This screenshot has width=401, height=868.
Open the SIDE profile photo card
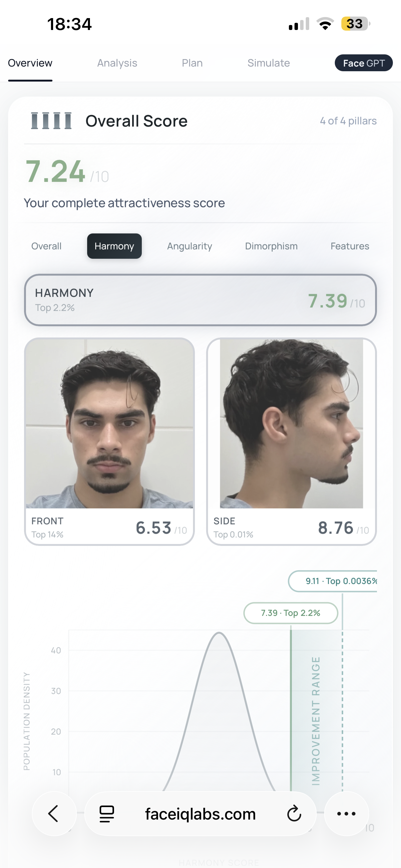point(292,441)
